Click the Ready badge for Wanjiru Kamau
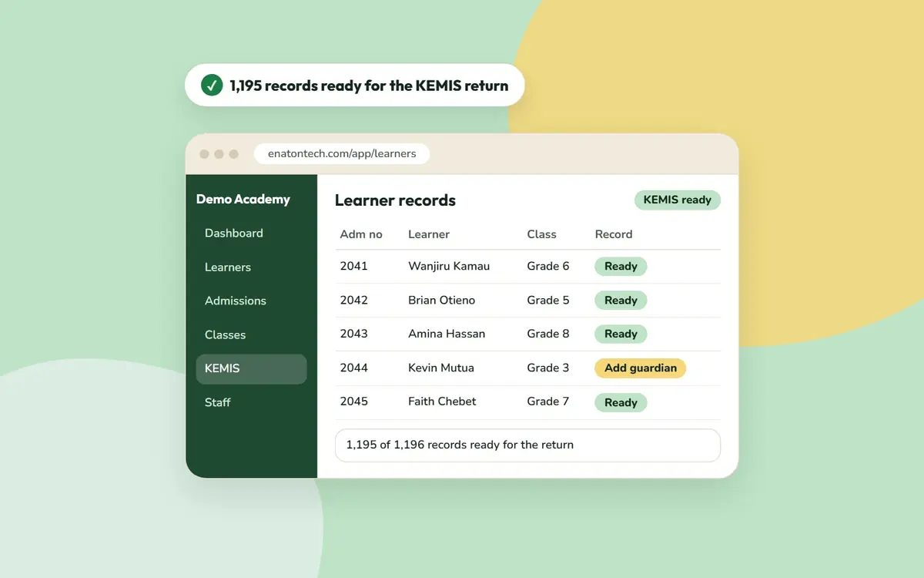The height and width of the screenshot is (578, 924). (621, 267)
